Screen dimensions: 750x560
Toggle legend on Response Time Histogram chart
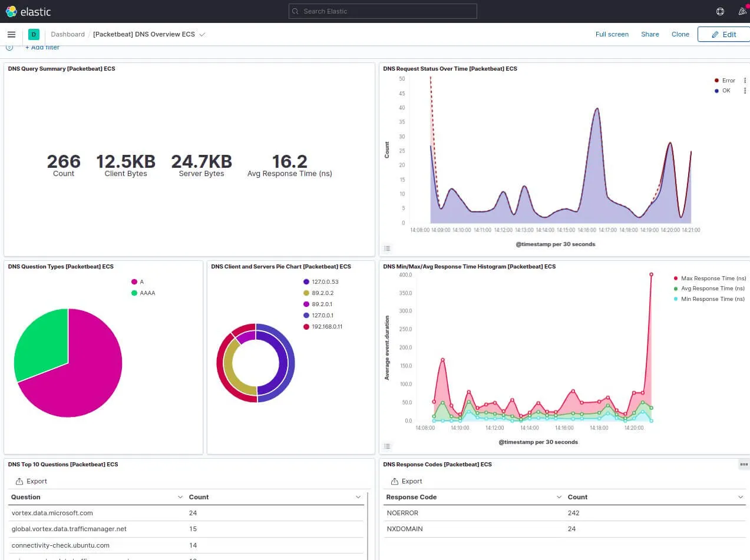coord(387,446)
